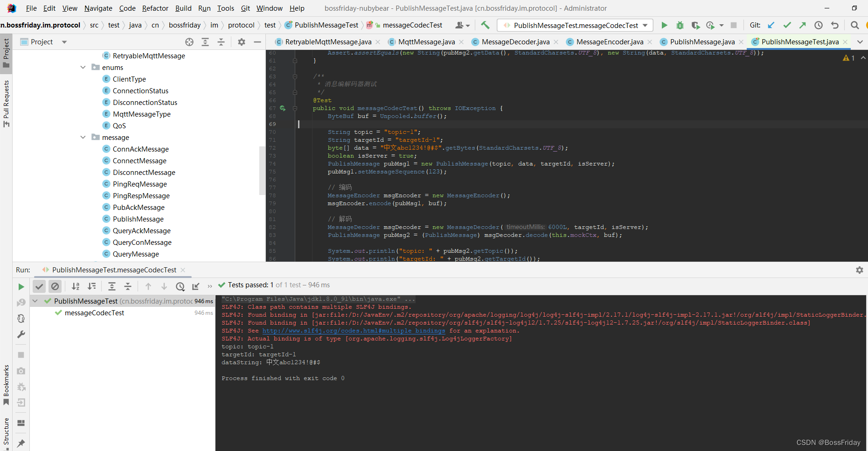
Task: Click the Build project hammer icon
Action: [485, 25]
